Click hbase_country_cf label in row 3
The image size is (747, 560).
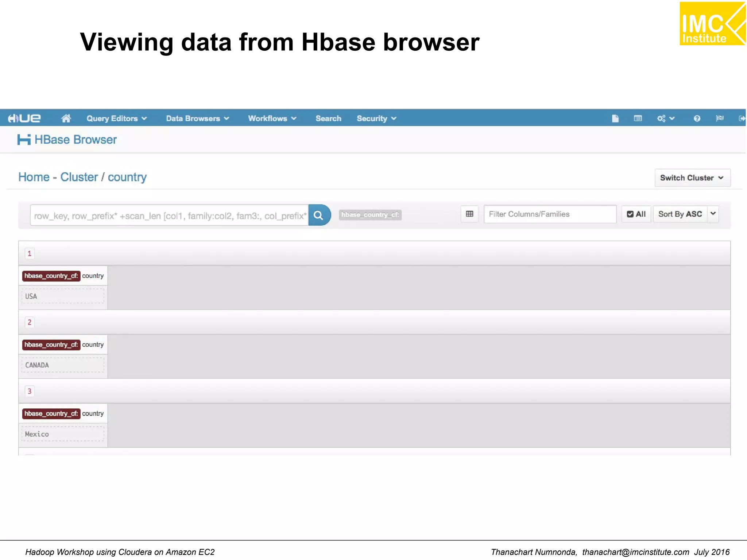(x=51, y=414)
